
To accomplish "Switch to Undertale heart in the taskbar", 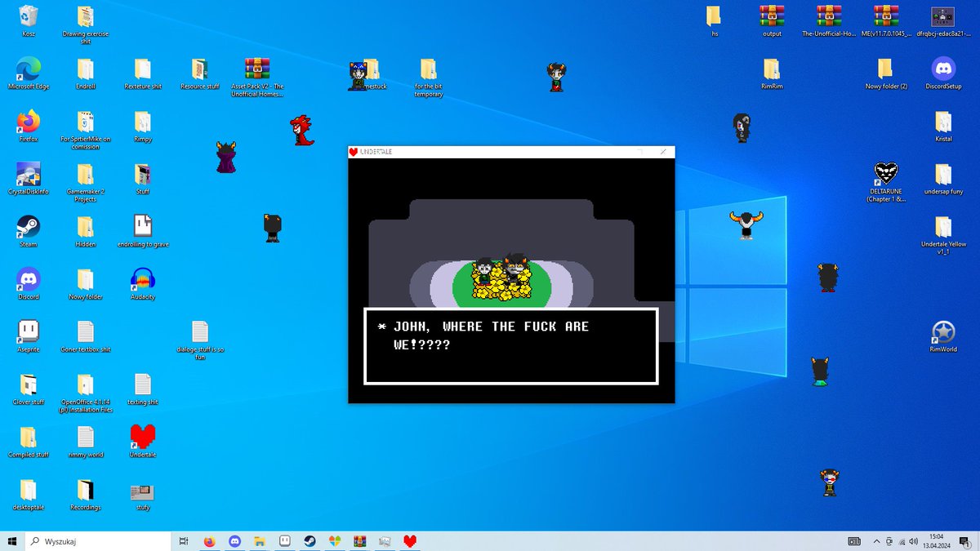I will tap(410, 541).
